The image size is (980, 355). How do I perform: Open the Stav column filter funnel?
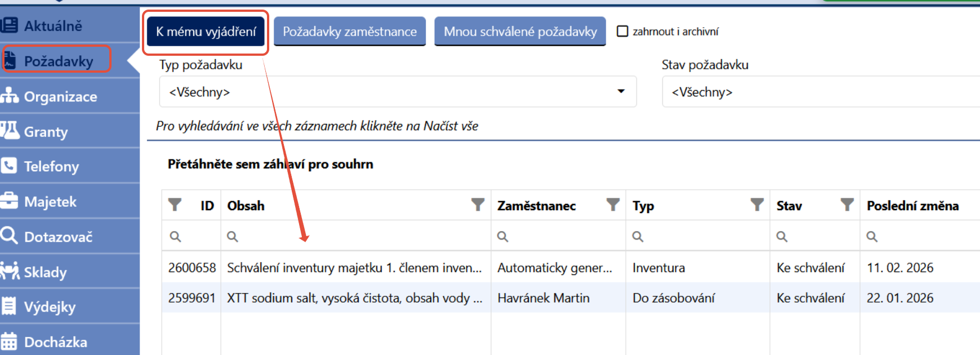point(847,205)
